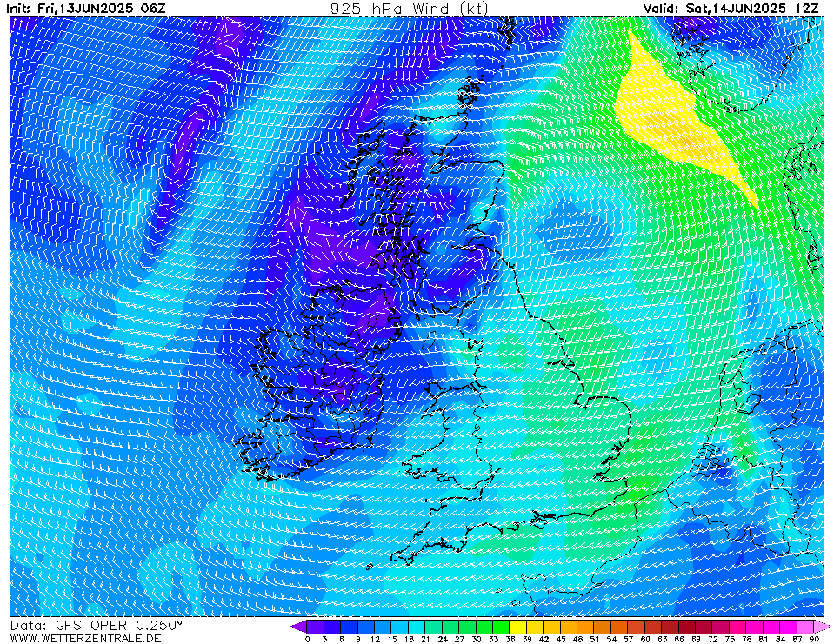Image resolution: width=834 pixels, height=644 pixels.
Task: Click the '45' legend scale label
Action: click(x=561, y=639)
